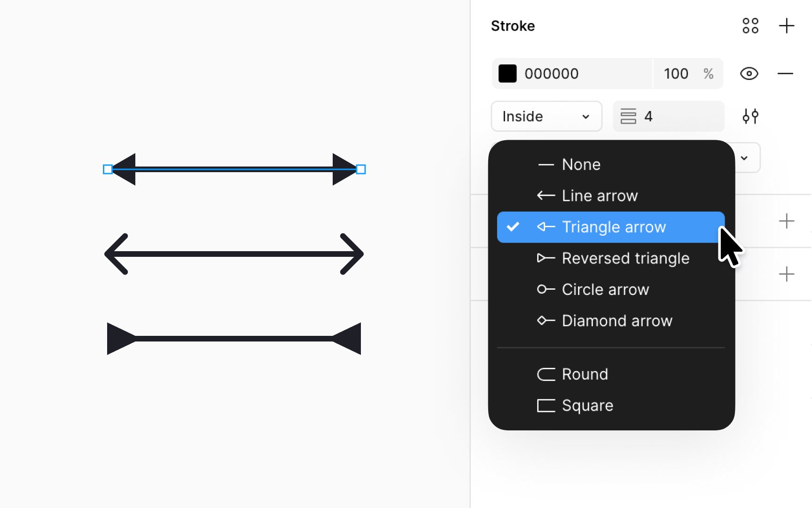Click the stroke weight lines icon
Viewport: 812px width, 508px height.
628,116
